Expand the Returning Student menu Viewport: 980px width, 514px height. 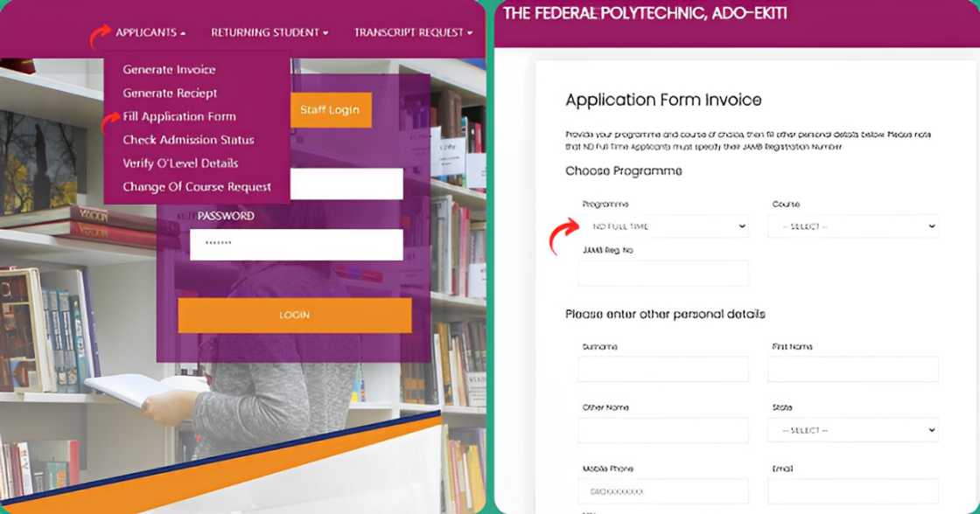(269, 32)
